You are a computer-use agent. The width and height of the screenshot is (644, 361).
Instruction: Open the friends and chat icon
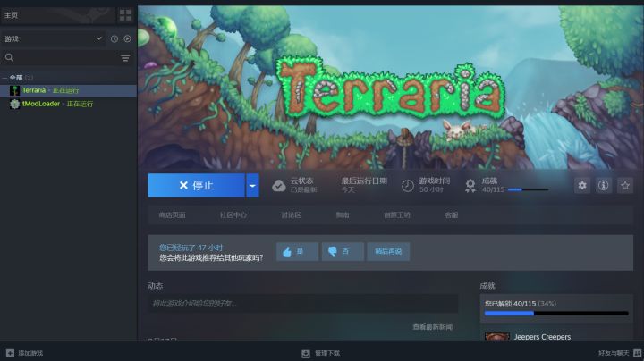[638, 353]
